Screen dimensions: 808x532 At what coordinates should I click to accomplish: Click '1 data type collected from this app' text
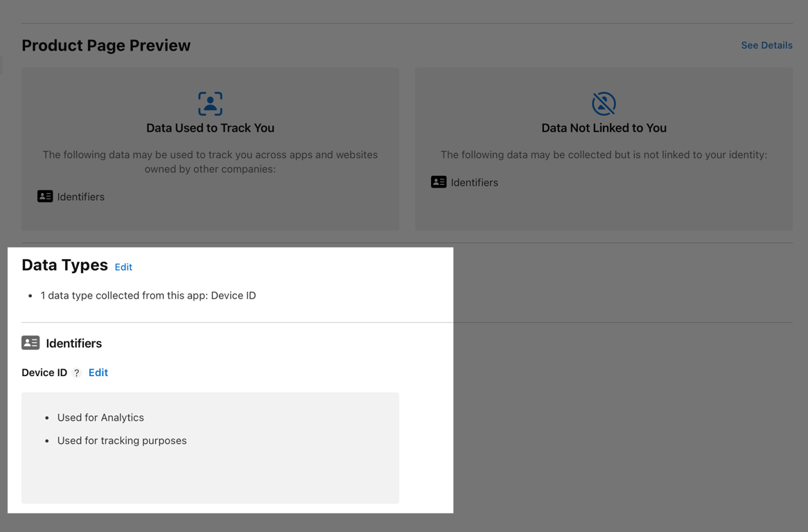(148, 296)
